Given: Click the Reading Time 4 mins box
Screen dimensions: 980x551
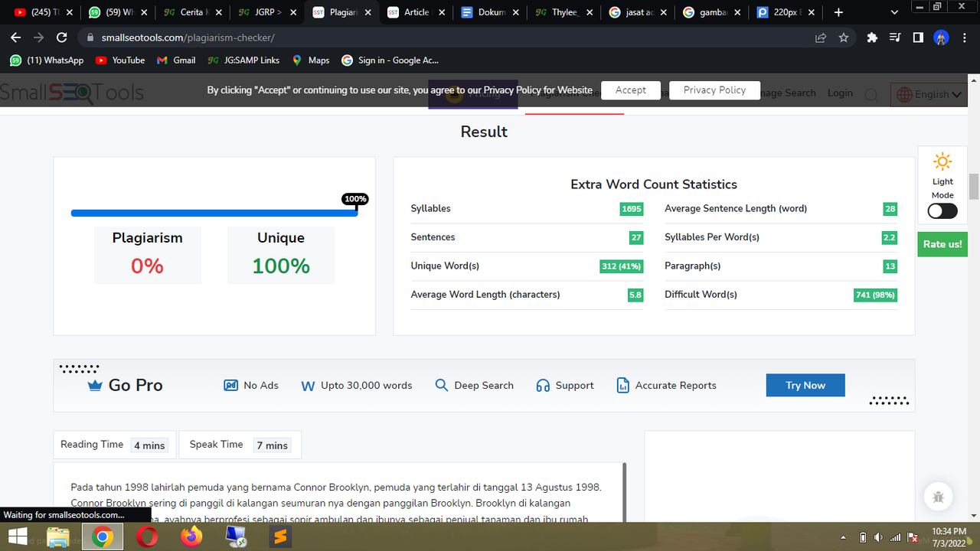Looking at the screenshot, I should point(115,445).
